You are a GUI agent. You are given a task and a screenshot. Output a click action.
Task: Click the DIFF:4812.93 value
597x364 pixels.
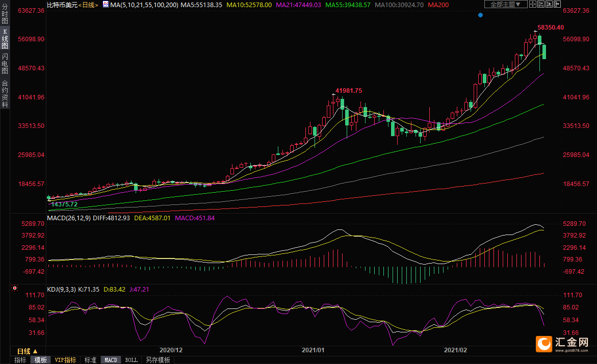click(111, 218)
